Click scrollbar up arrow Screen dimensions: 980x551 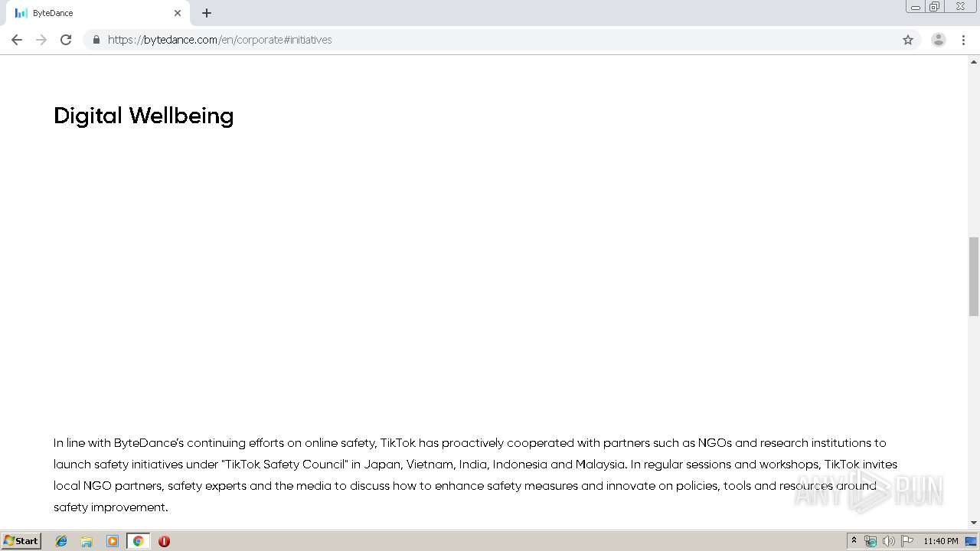click(x=974, y=60)
